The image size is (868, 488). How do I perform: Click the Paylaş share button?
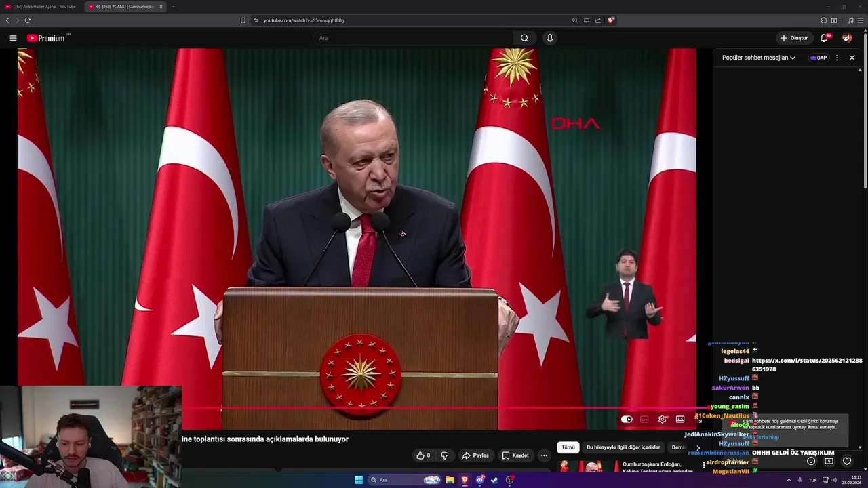tap(475, 455)
